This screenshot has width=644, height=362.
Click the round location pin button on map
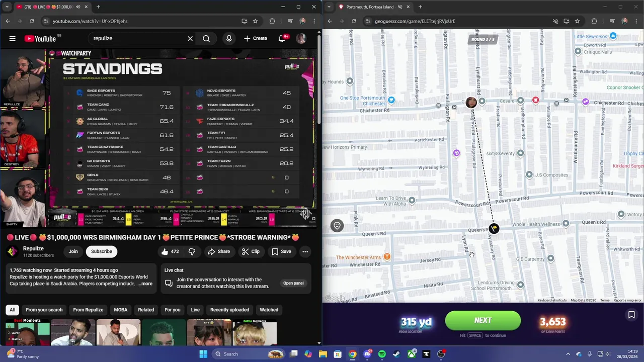click(x=337, y=226)
